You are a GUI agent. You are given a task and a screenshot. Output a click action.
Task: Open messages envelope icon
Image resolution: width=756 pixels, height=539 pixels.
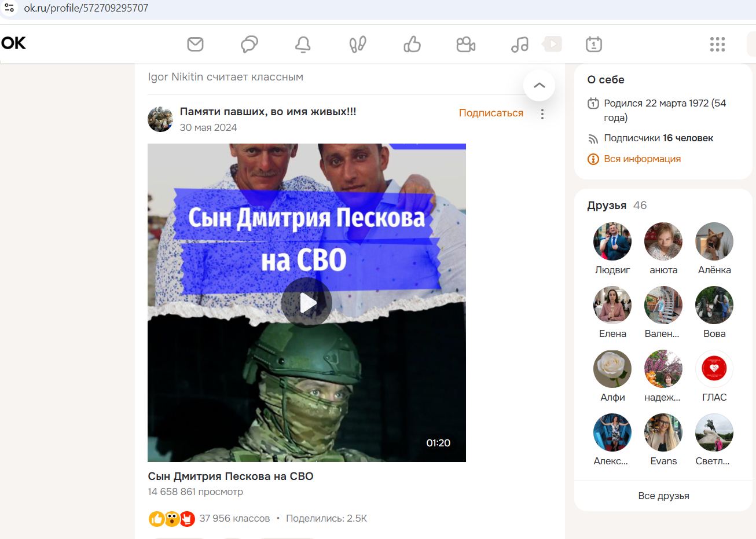(x=196, y=44)
